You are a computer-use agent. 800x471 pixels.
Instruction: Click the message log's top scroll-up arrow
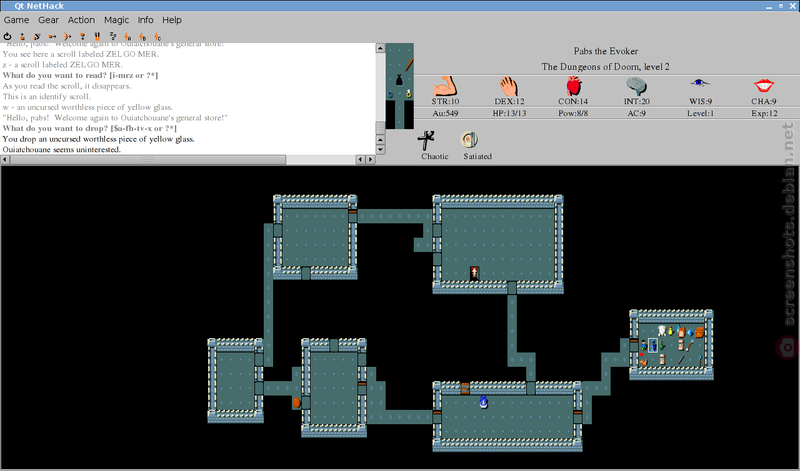[380, 48]
